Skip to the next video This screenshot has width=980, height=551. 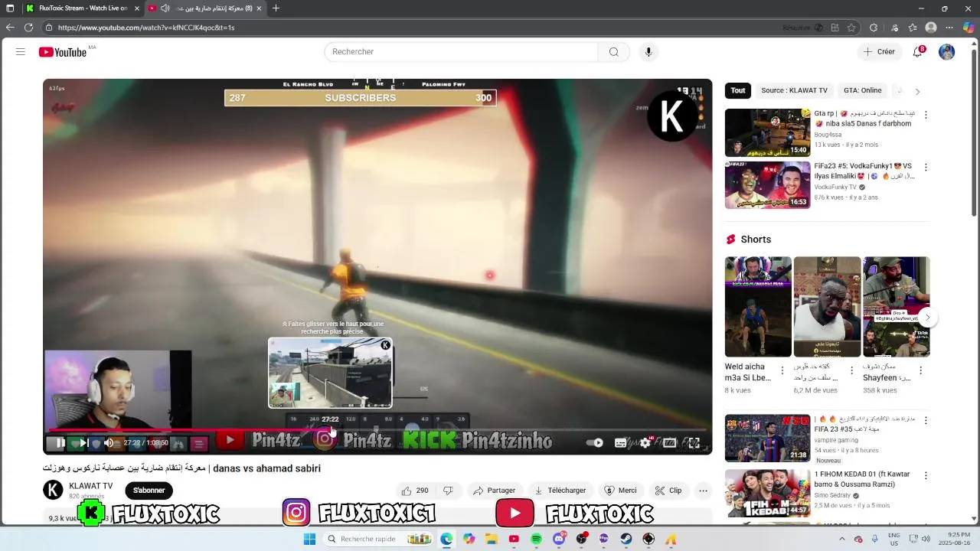[84, 442]
